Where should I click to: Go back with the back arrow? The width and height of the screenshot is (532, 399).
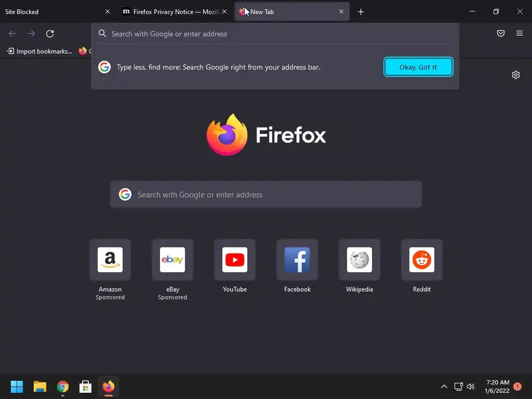click(12, 34)
